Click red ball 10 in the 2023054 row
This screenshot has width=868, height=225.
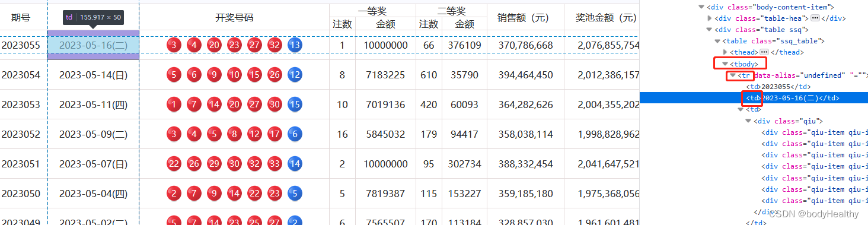(x=234, y=75)
